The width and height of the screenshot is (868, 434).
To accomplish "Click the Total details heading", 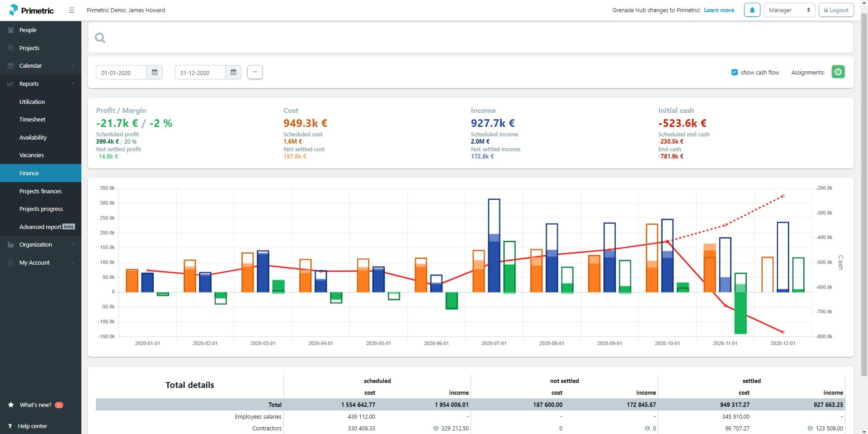I will pyautogui.click(x=190, y=385).
